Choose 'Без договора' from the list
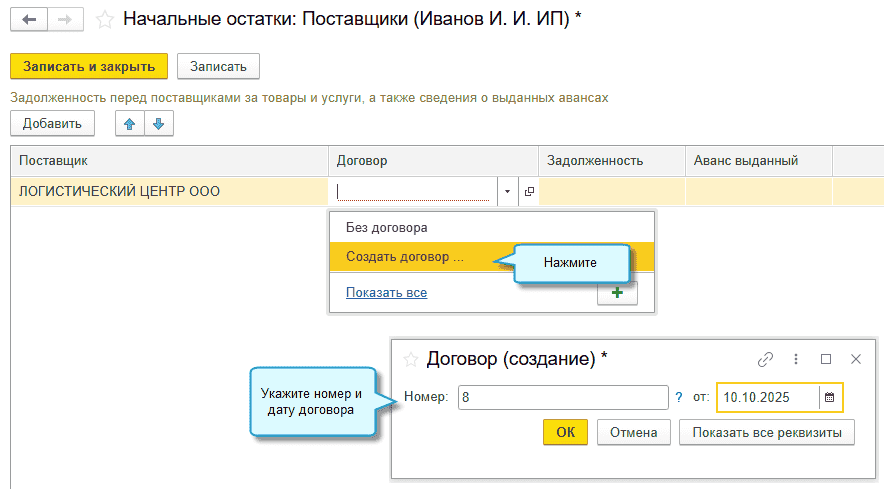This screenshot has height=489, width=884. [x=387, y=227]
